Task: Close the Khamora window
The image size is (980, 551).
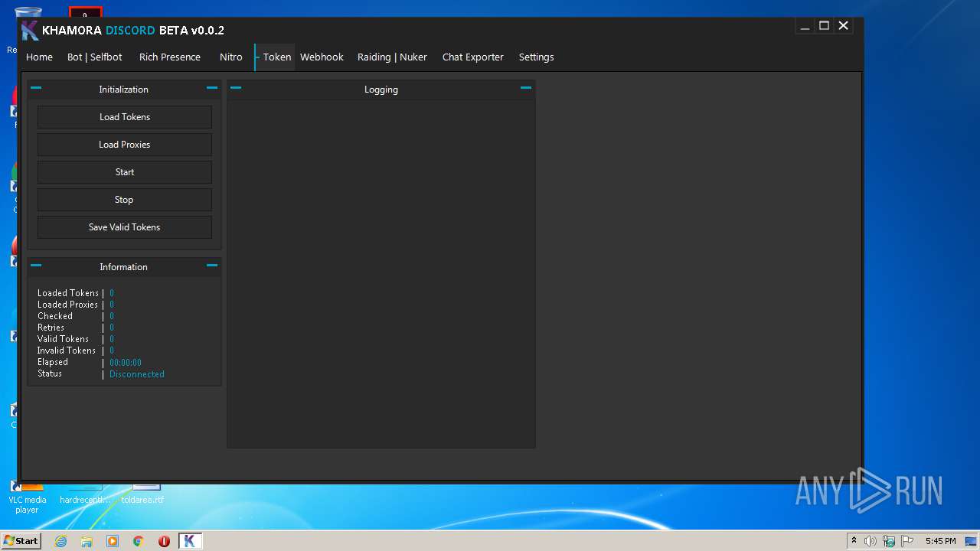Action: pyautogui.click(x=844, y=26)
